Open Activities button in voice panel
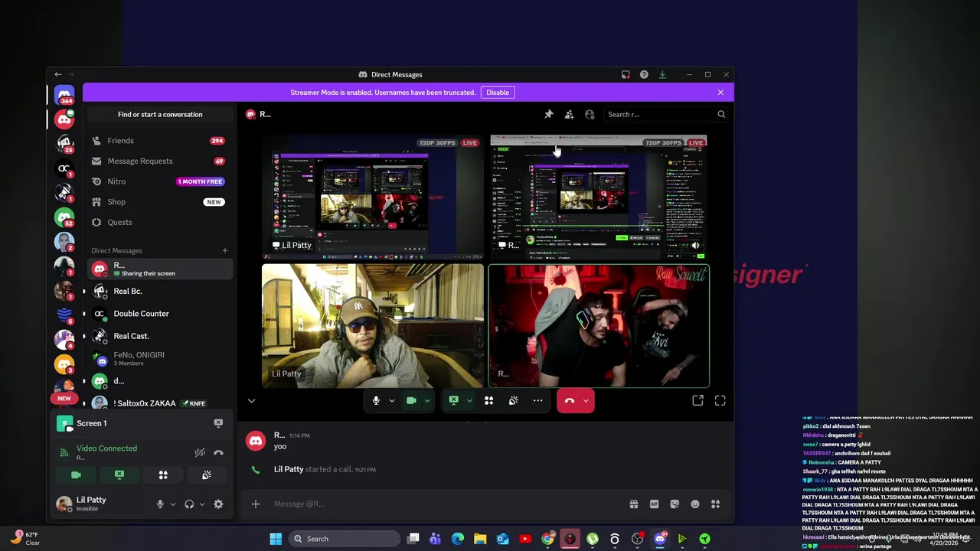 [x=163, y=475]
